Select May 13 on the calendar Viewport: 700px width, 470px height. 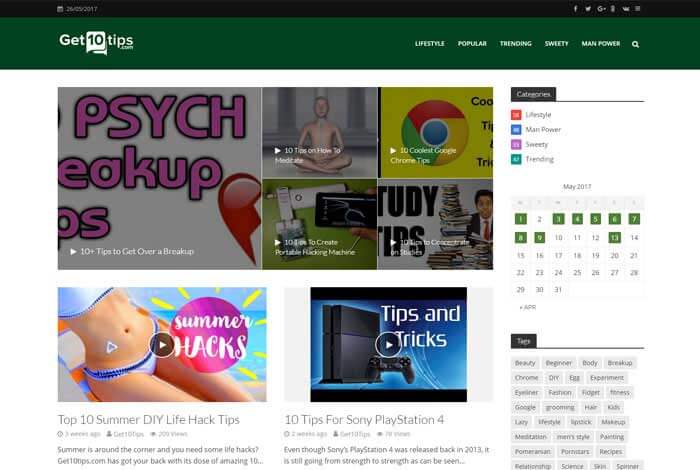(614, 237)
